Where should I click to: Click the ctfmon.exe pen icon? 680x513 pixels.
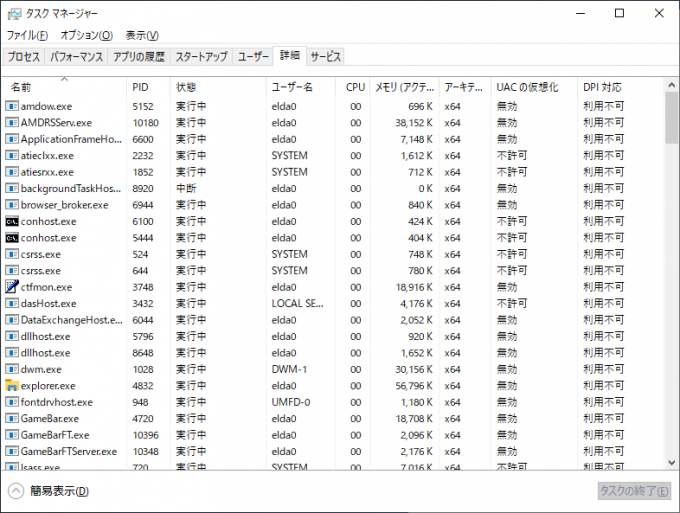[x=12, y=287]
